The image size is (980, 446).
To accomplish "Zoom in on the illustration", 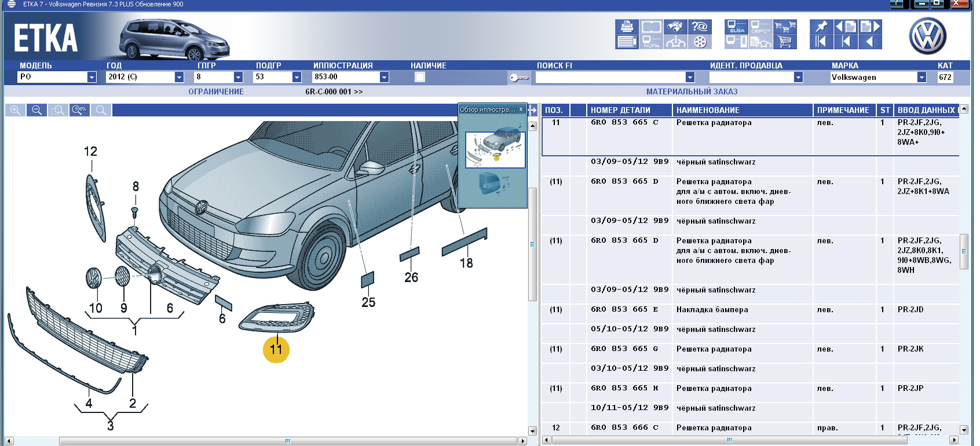I will coord(15,110).
